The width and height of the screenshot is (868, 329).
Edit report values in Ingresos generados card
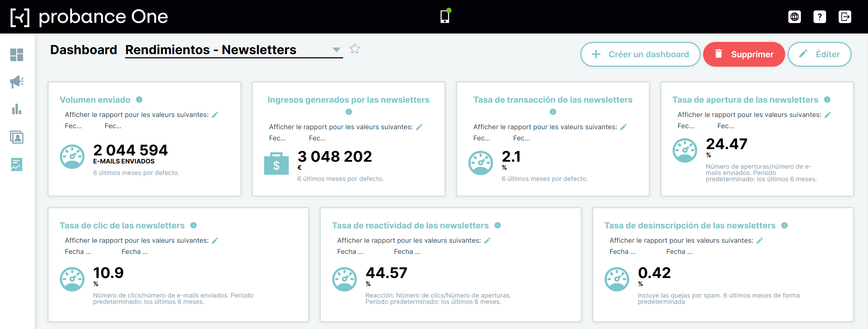[419, 127]
